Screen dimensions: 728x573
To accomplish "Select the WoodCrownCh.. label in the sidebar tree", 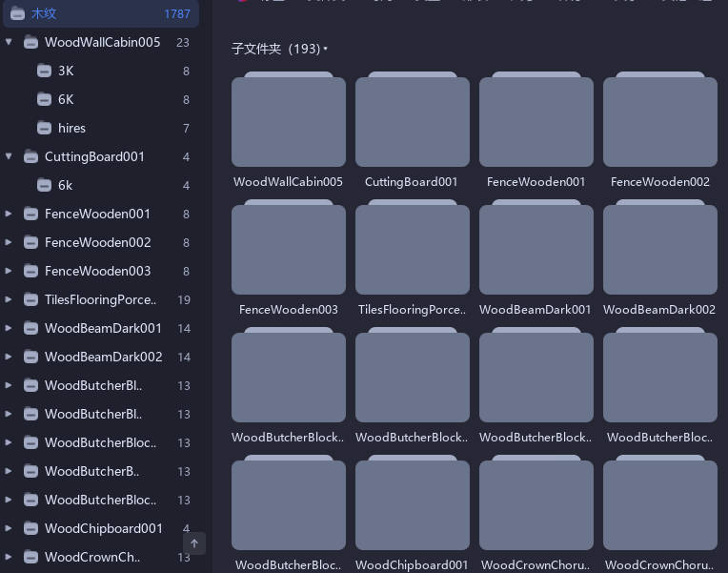I will [x=91, y=557].
